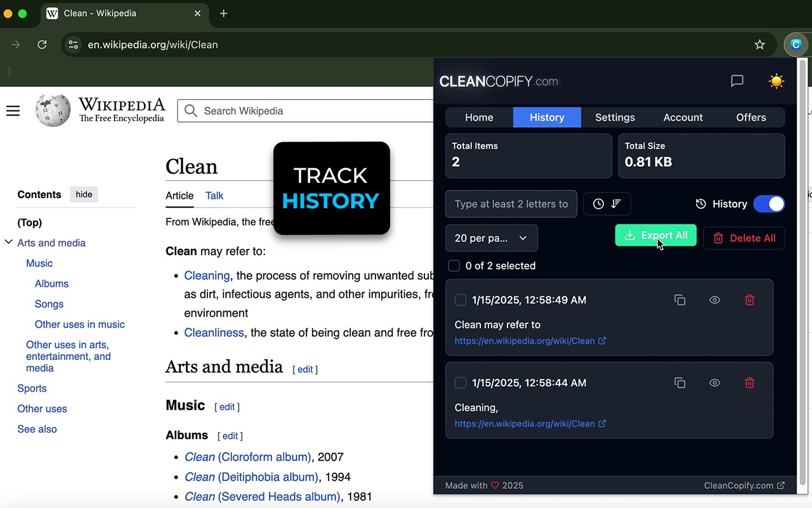The image size is (812, 508).
Task: Click the Delete All button
Action: [744, 238]
